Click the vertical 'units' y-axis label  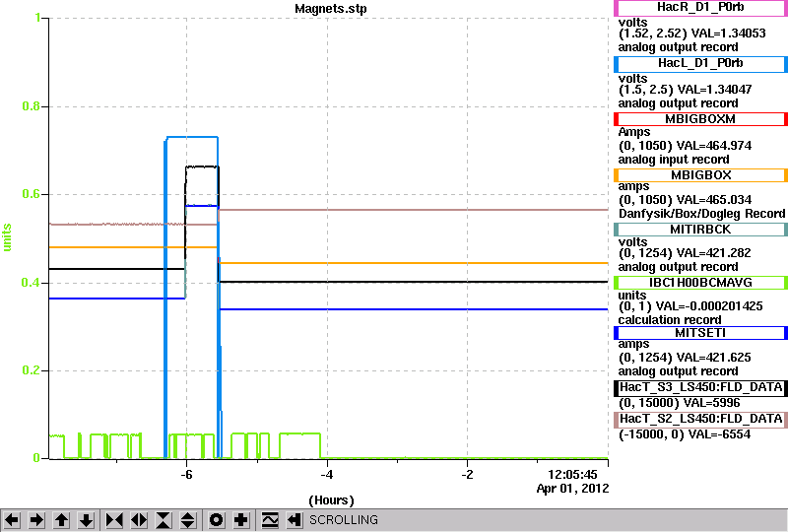(7, 237)
